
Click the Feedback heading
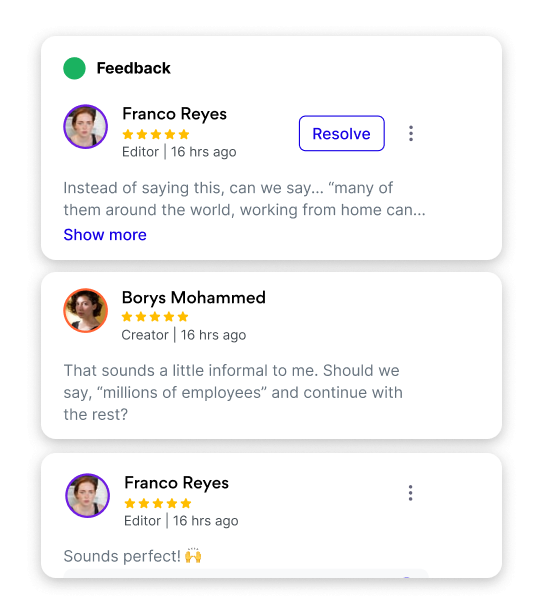pyautogui.click(x=133, y=68)
